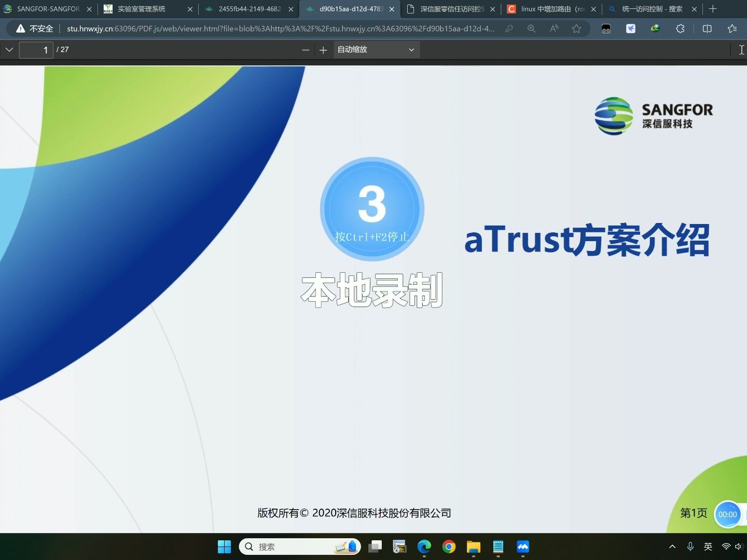Select the text cursor tool in PDF toolbar
Screen dimensions: 747x560
[x=741, y=50]
